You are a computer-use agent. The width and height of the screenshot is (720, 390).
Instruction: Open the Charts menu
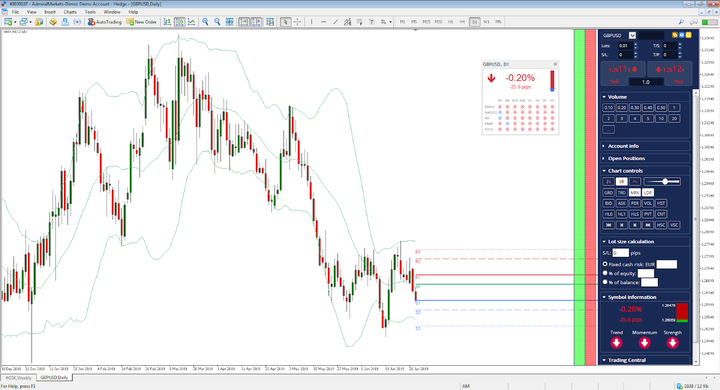[x=70, y=12]
